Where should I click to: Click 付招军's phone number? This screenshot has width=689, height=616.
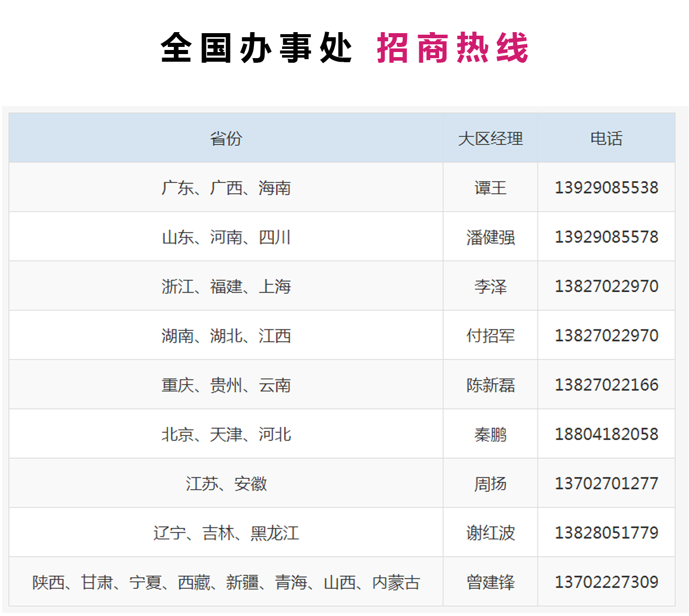point(606,336)
